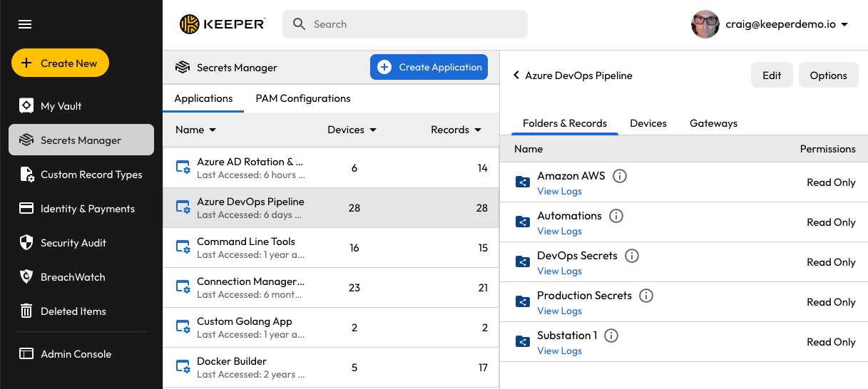Screen dimensions: 868x389
Task: Expand the craig@keeperdemo.io account dropdown
Action: tap(844, 25)
